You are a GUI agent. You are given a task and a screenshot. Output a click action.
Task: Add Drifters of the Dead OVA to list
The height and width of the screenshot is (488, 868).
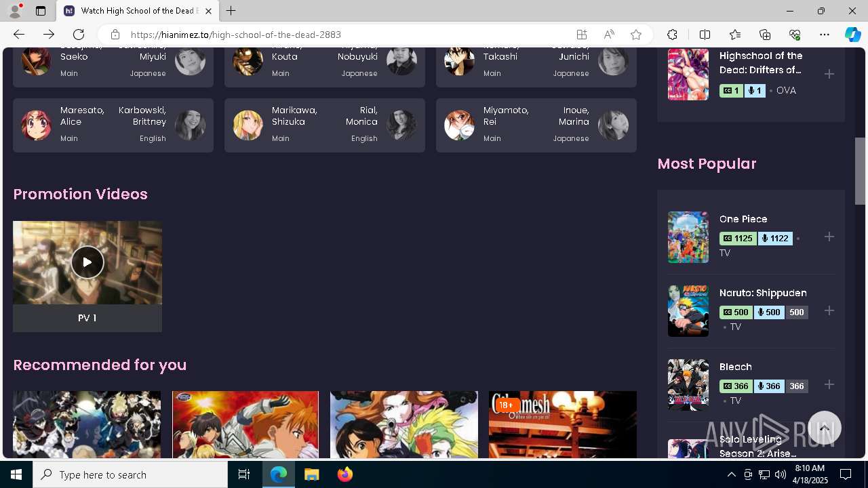(x=829, y=74)
